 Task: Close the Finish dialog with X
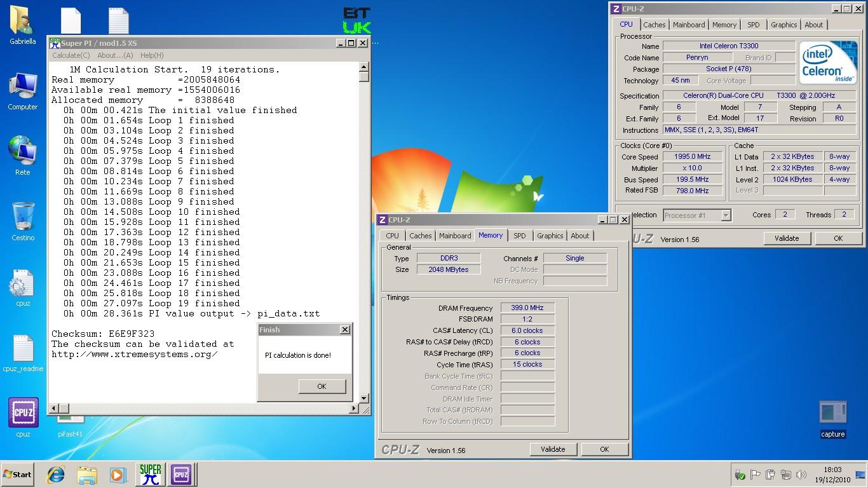(x=344, y=330)
